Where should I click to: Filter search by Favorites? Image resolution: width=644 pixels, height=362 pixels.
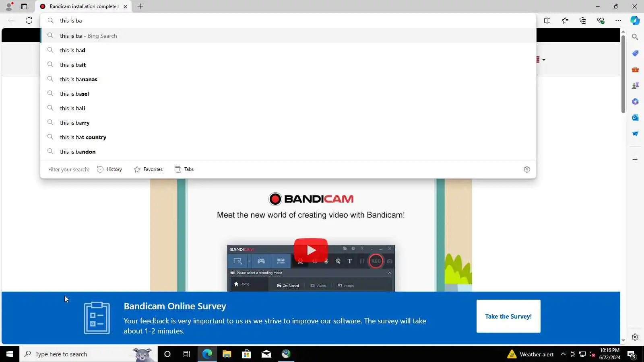[x=148, y=169]
